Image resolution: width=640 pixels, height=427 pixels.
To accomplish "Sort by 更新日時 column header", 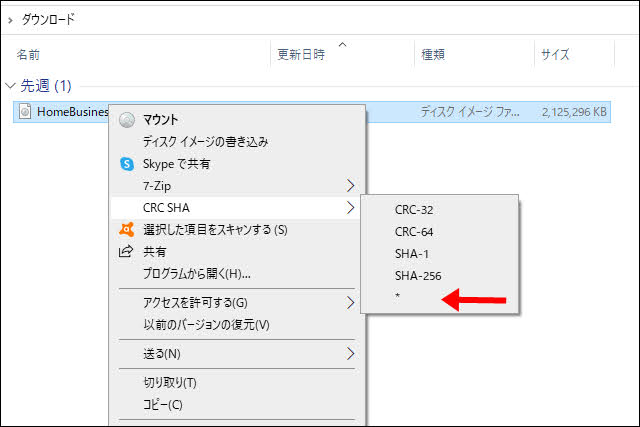I will [x=301, y=54].
